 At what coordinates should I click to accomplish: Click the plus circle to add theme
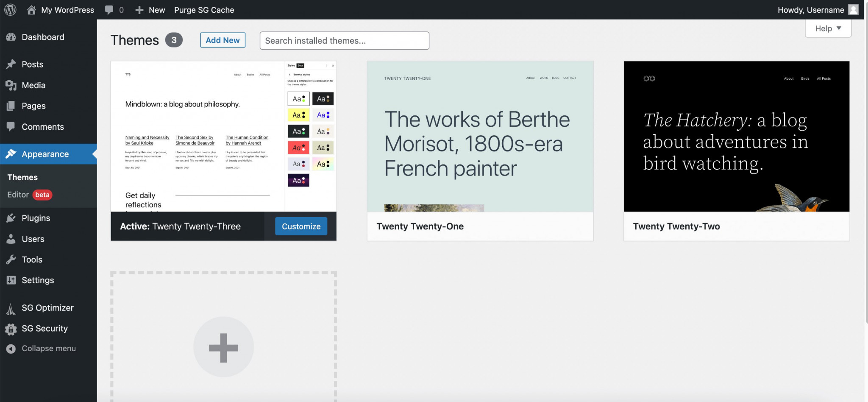223,347
